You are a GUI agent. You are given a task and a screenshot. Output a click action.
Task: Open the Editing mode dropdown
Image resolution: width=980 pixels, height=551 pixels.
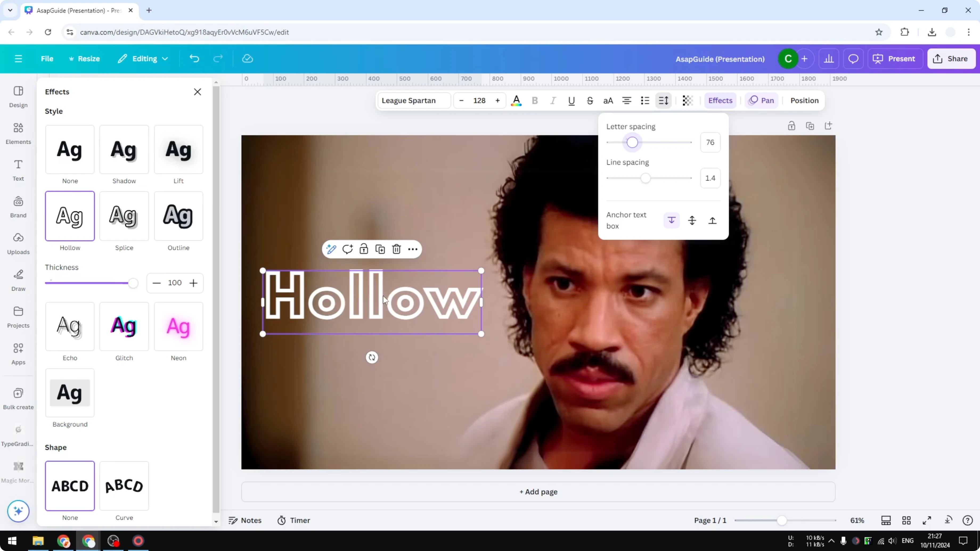(143, 59)
